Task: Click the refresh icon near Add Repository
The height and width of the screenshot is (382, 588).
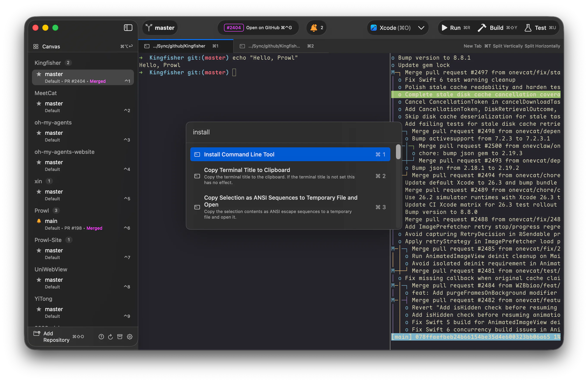Action: tap(110, 337)
